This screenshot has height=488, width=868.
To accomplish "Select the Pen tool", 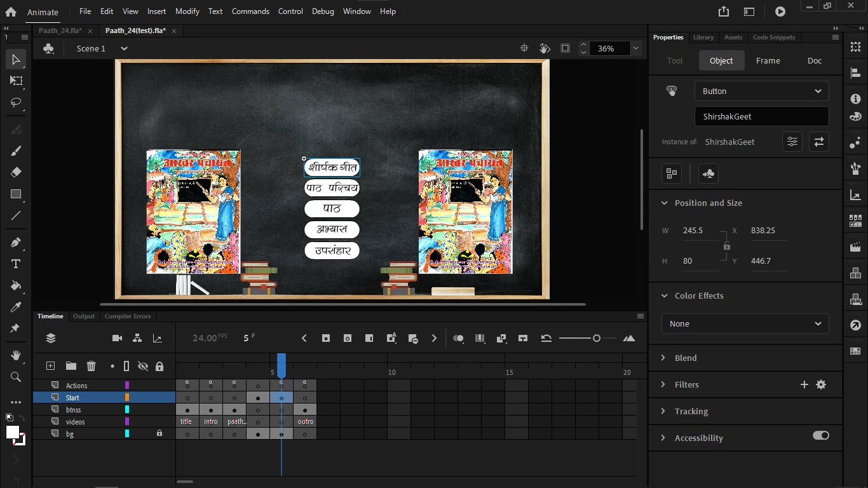I will point(16,242).
